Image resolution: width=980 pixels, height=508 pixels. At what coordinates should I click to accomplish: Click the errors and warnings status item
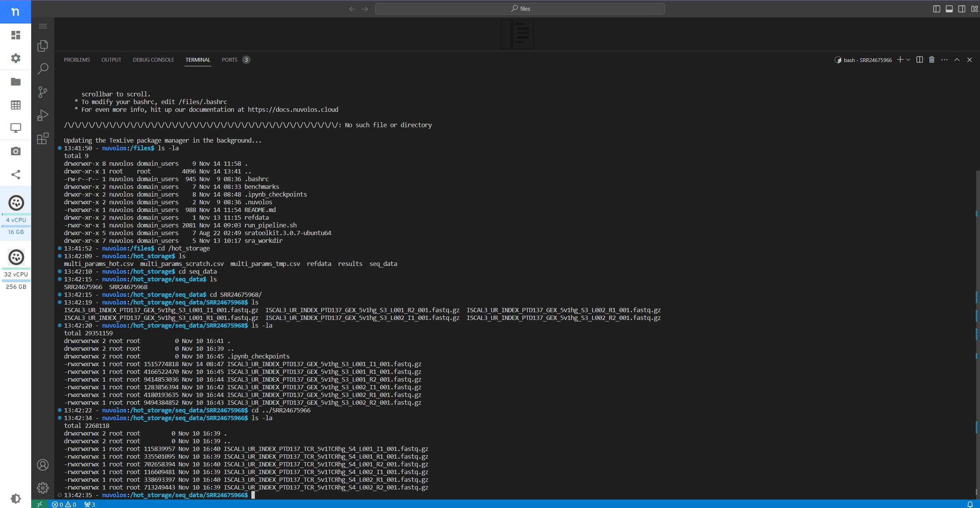tap(64, 504)
